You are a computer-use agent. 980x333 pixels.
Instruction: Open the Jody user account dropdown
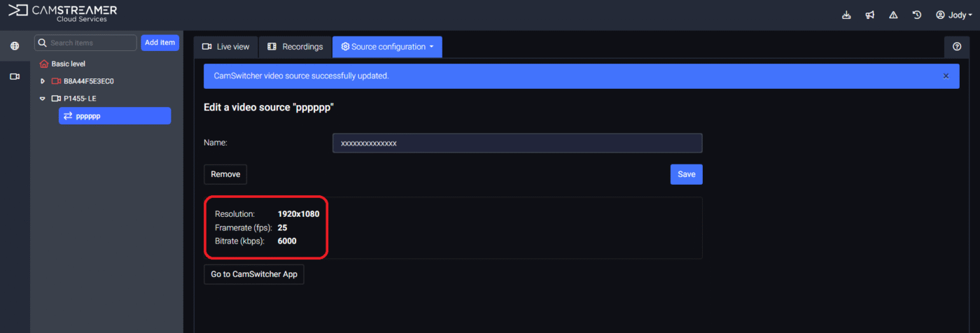(x=954, y=15)
